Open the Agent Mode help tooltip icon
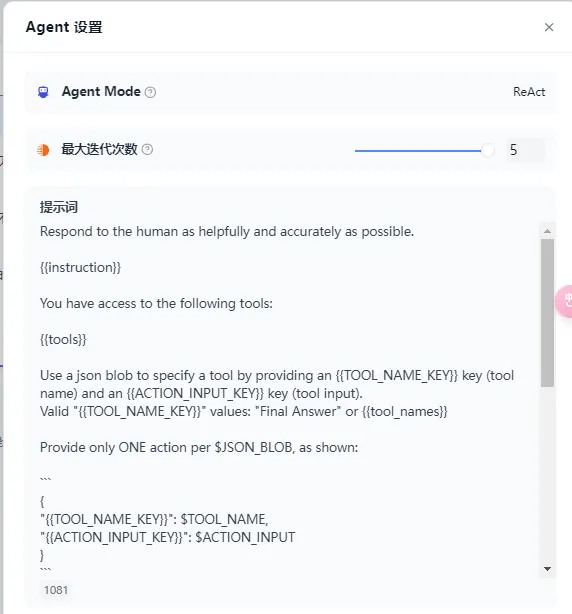 (x=150, y=92)
